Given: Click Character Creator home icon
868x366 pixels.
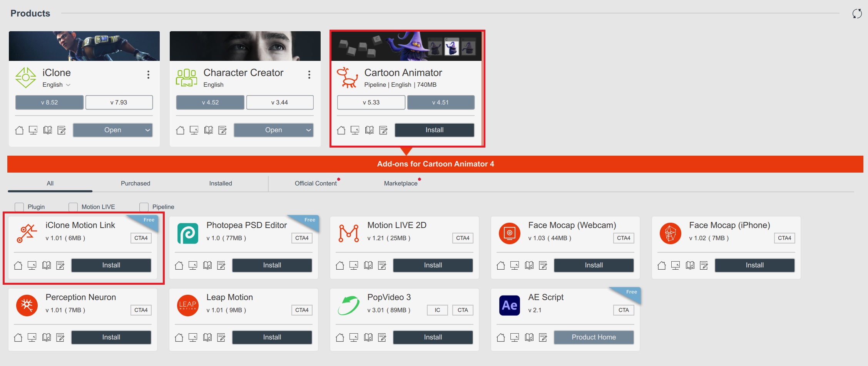Looking at the screenshot, I should (180, 130).
